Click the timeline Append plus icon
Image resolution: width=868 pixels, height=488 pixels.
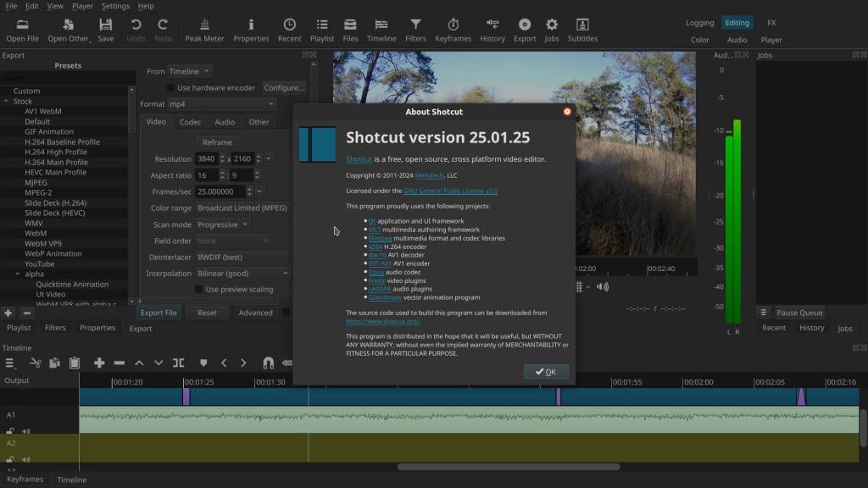pyautogui.click(x=99, y=363)
